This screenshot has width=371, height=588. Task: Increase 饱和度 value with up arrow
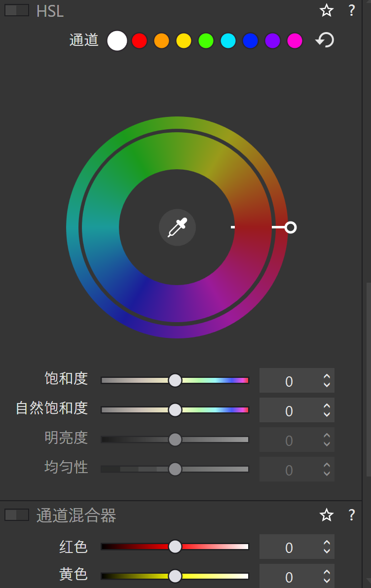327,376
